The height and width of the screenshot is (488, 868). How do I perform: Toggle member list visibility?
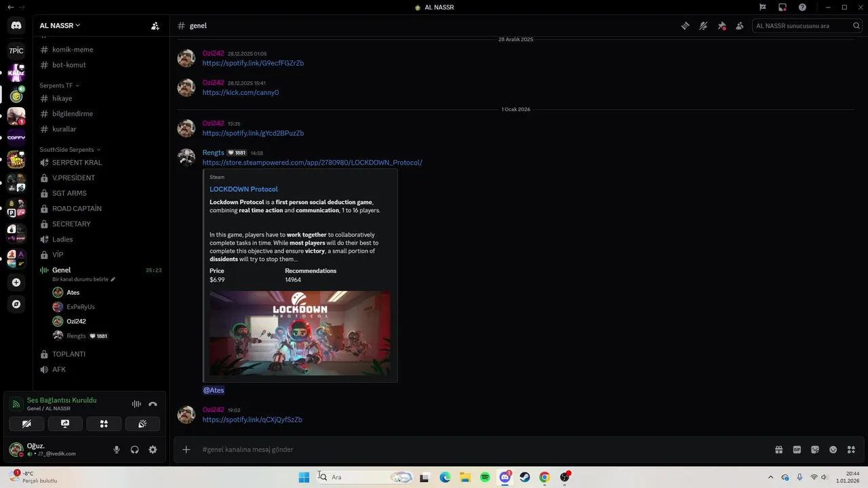point(739,26)
